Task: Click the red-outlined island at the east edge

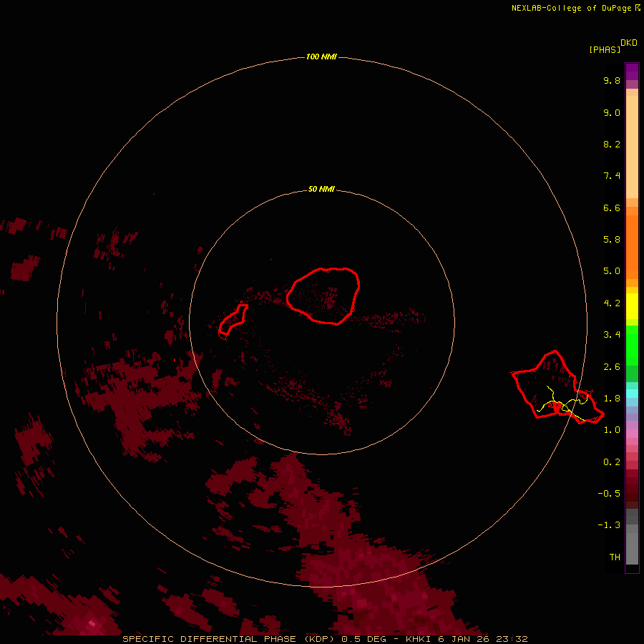Action: click(x=557, y=387)
